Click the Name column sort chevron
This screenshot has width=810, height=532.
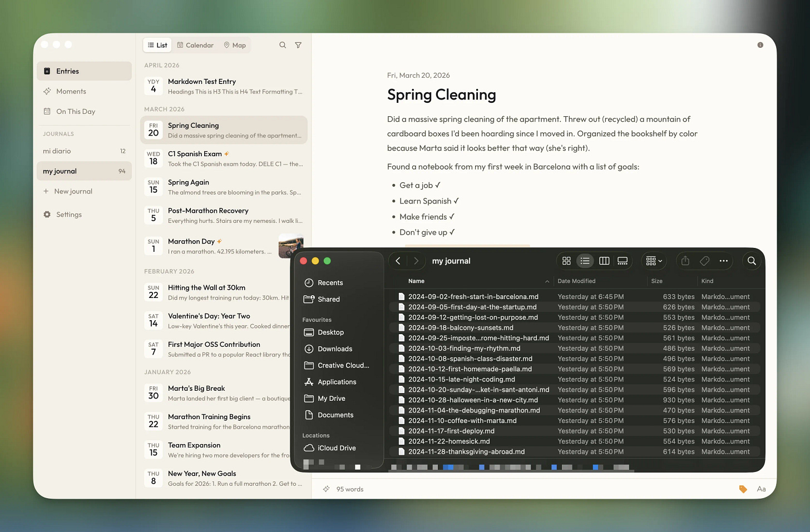547,281
